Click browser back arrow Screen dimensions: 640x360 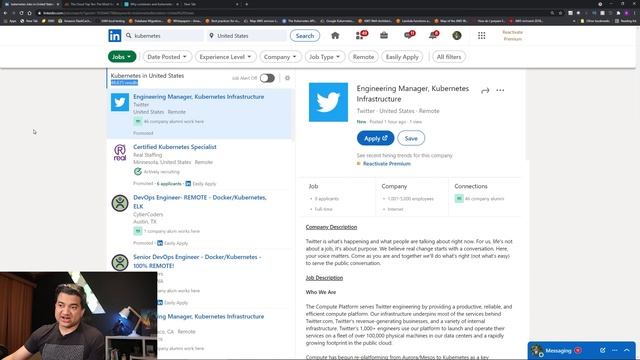point(5,13)
